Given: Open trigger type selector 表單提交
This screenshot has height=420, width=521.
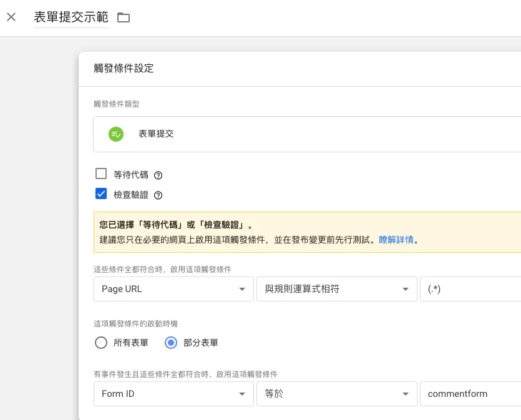Looking at the screenshot, I should 307,134.
